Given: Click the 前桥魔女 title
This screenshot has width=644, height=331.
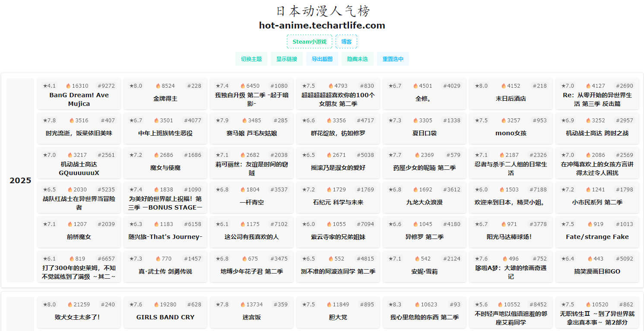Looking at the screenshot, I should coord(79,237).
